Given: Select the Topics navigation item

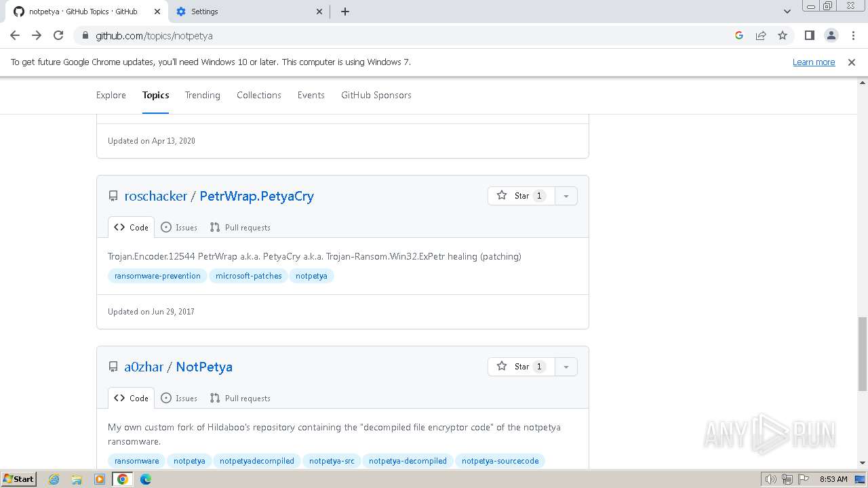Looking at the screenshot, I should pos(155,95).
